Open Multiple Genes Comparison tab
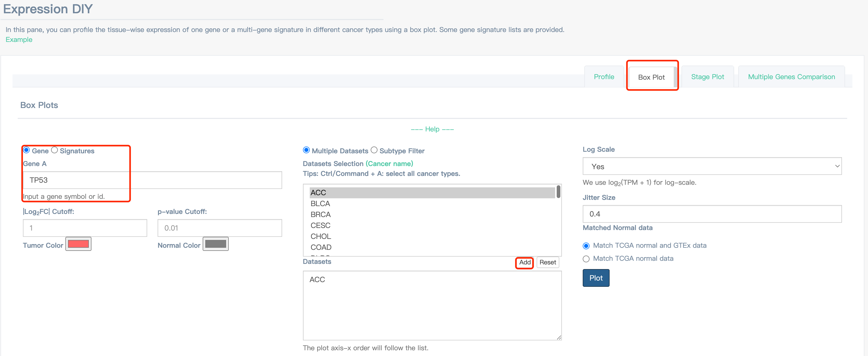The height and width of the screenshot is (356, 868). [791, 77]
